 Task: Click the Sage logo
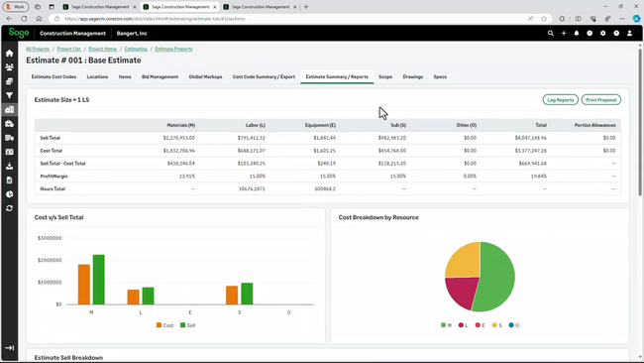click(x=19, y=33)
